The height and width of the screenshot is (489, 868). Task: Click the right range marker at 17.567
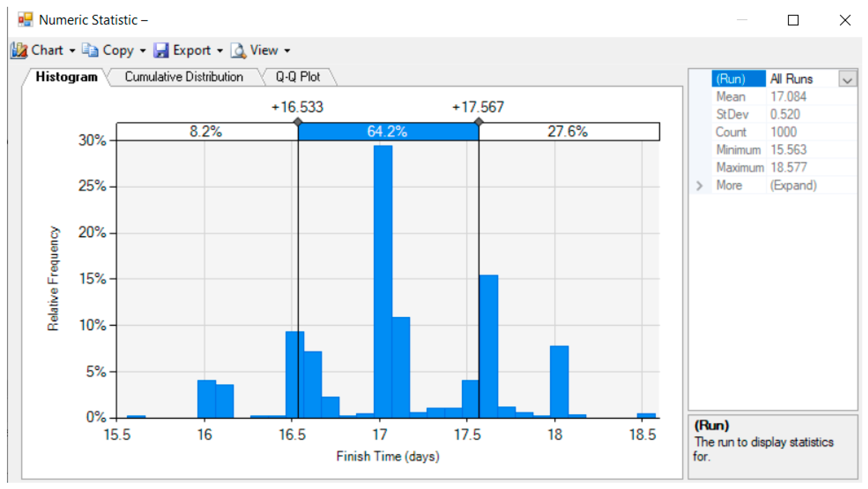click(479, 122)
